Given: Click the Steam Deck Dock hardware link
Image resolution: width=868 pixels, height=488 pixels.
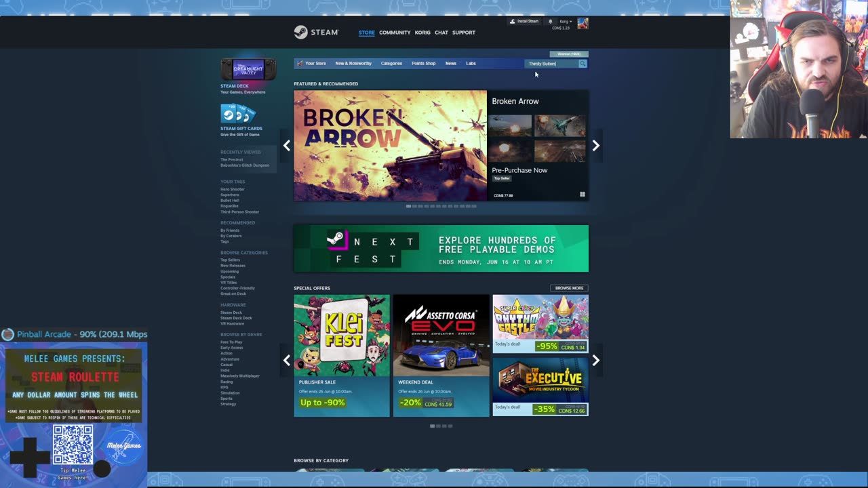Looking at the screenshot, I should tap(236, 318).
